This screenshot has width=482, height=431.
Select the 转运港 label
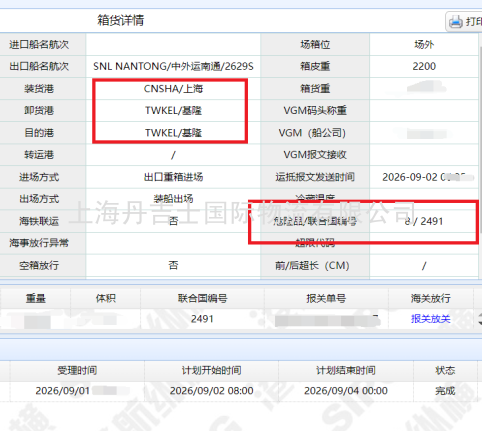39,155
